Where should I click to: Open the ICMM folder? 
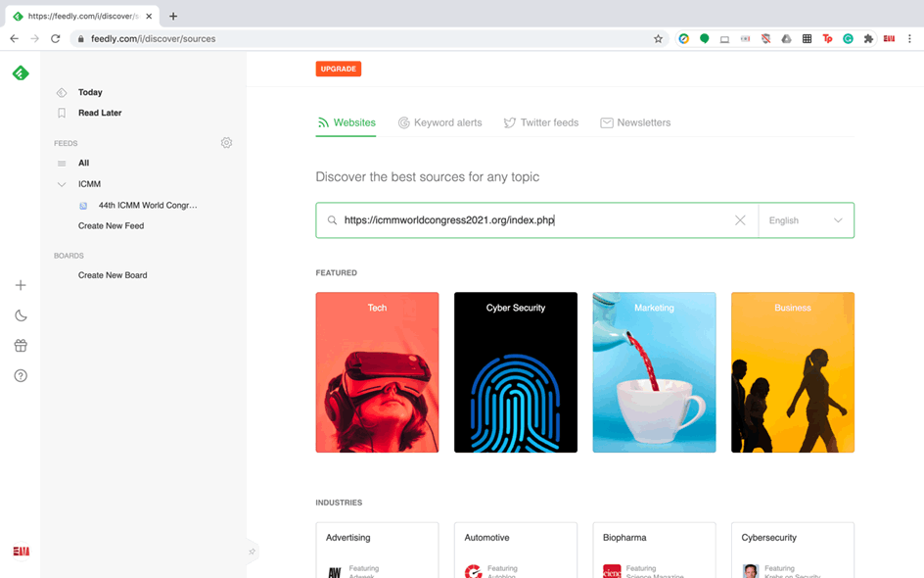pyautogui.click(x=90, y=184)
